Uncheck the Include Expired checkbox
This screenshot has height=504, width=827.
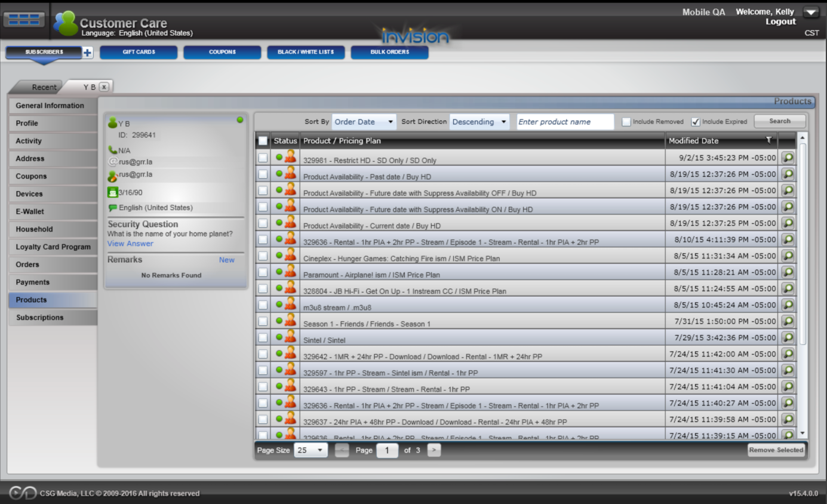point(696,122)
